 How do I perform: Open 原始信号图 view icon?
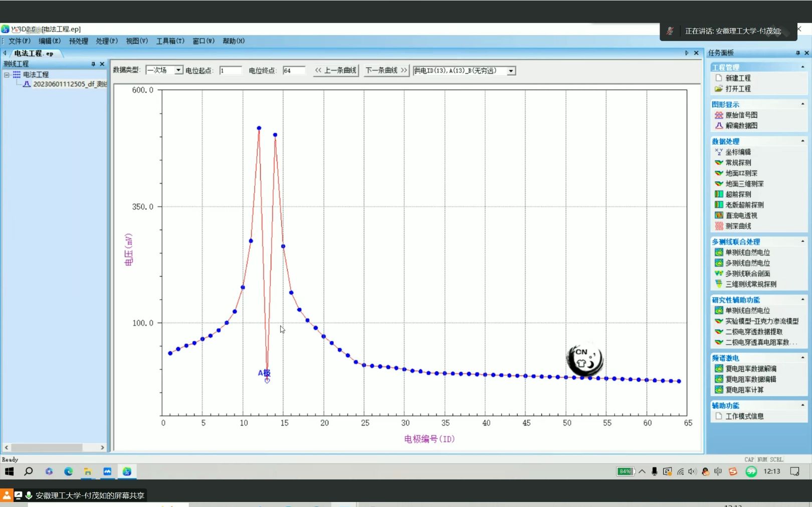coord(719,115)
